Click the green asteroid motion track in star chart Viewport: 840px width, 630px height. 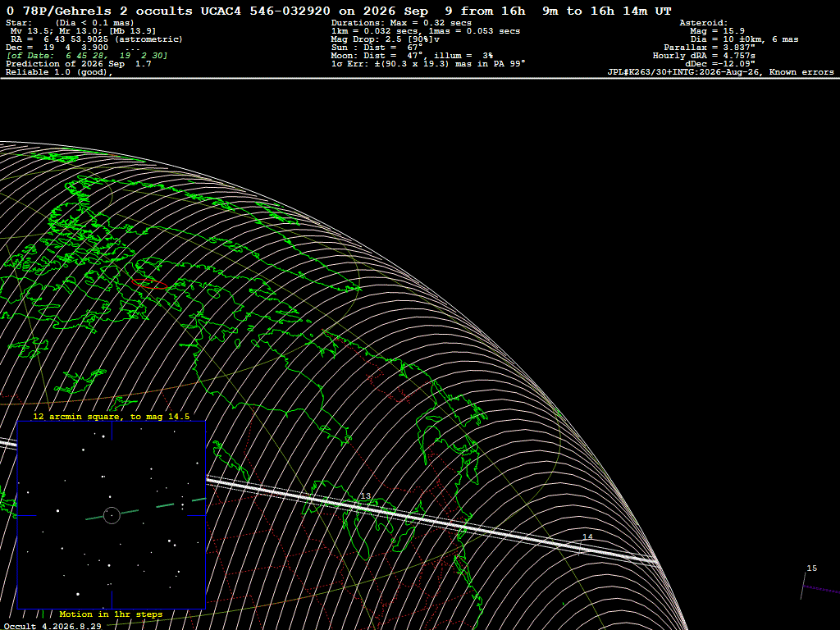[x=146, y=509]
